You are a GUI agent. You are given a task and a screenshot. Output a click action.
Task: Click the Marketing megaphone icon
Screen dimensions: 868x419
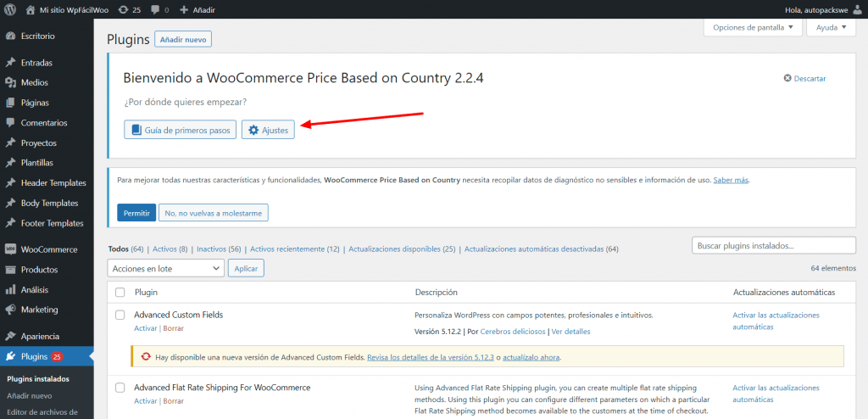[x=10, y=310]
